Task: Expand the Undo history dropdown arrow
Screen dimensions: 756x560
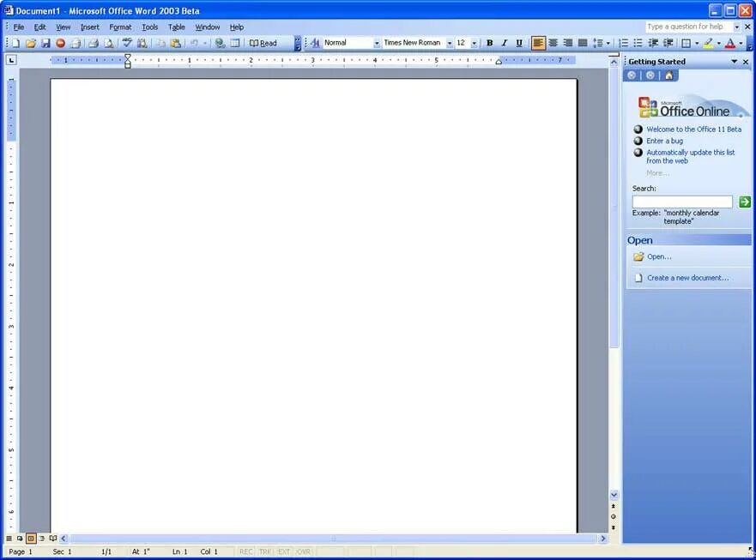Action: pyautogui.click(x=205, y=44)
